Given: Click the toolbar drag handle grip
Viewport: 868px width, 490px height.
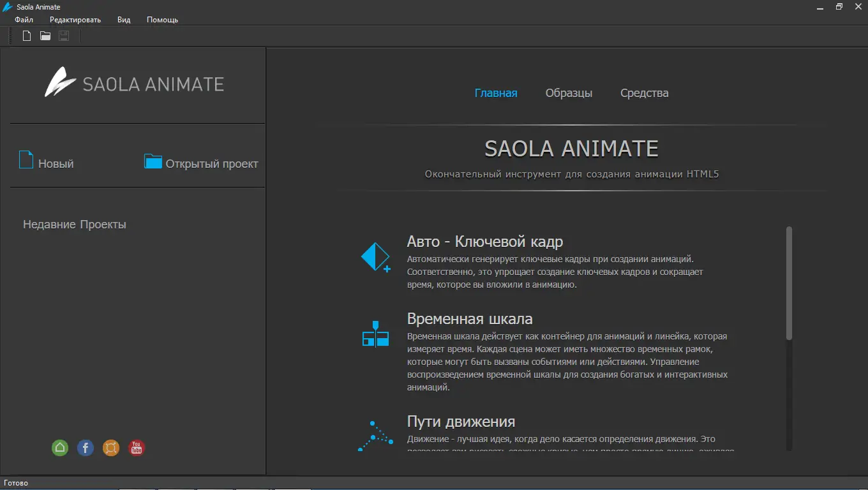Looking at the screenshot, I should [10, 36].
